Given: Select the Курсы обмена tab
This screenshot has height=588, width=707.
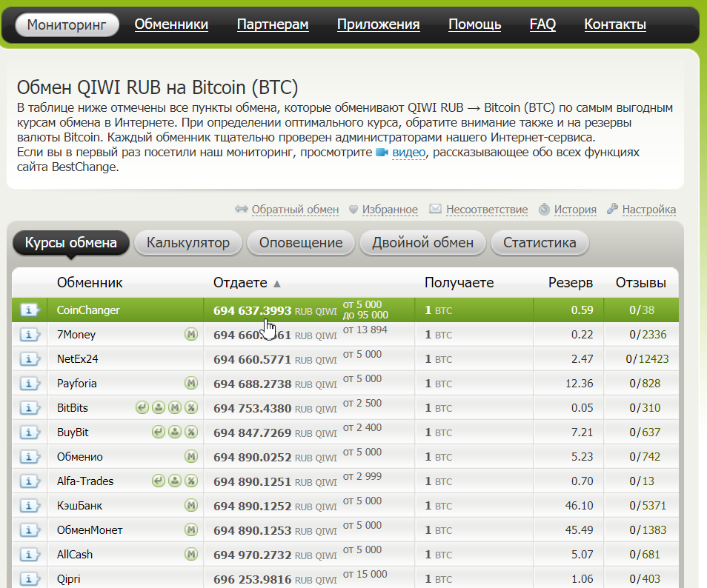Looking at the screenshot, I should pos(71,243).
